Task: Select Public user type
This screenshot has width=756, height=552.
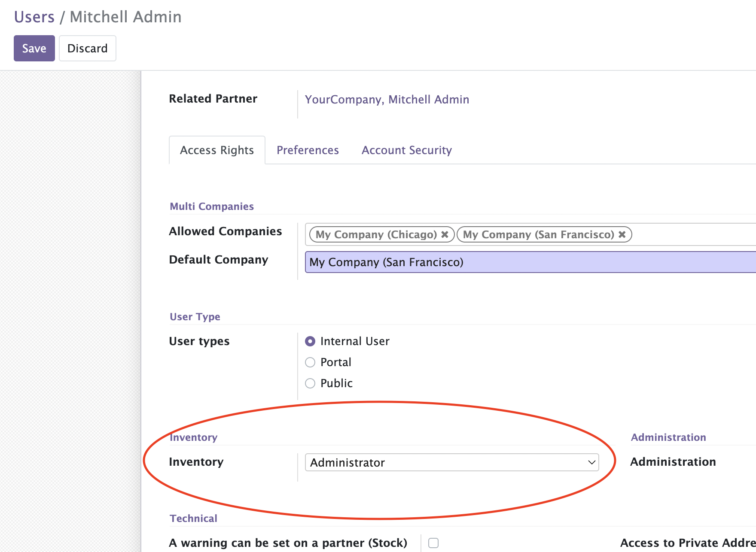Action: tap(310, 383)
